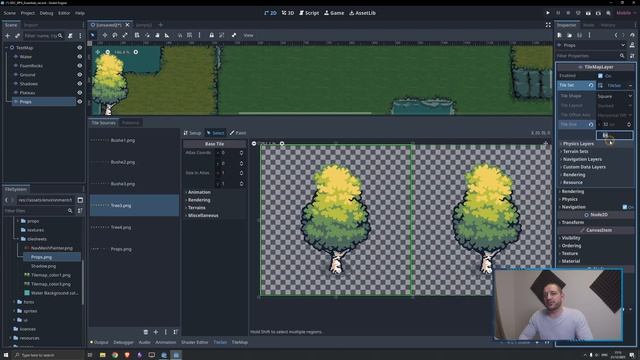
Task: Click the lock selected node icon
Action: point(211,35)
